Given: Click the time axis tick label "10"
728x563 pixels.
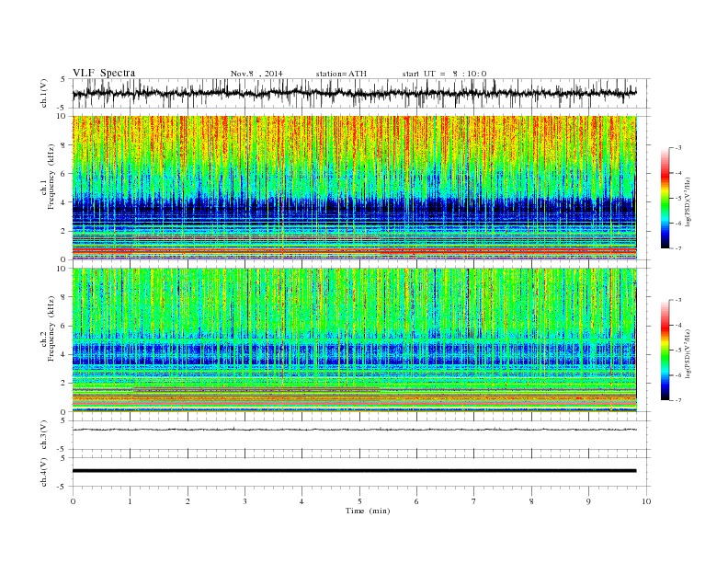Looking at the screenshot, I should coord(646,501).
